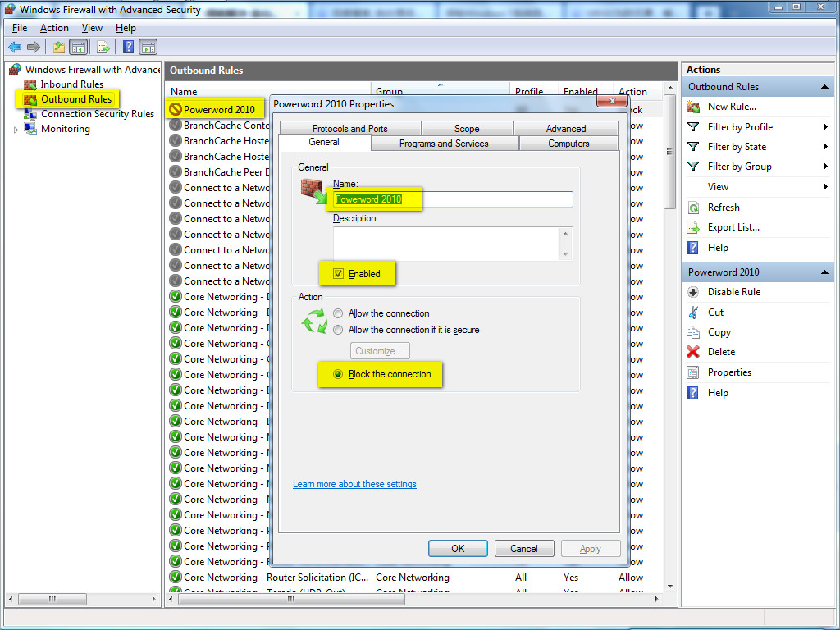Click the Windows Firewall root node icon
Viewport: 840px width, 630px height.
click(x=15, y=69)
